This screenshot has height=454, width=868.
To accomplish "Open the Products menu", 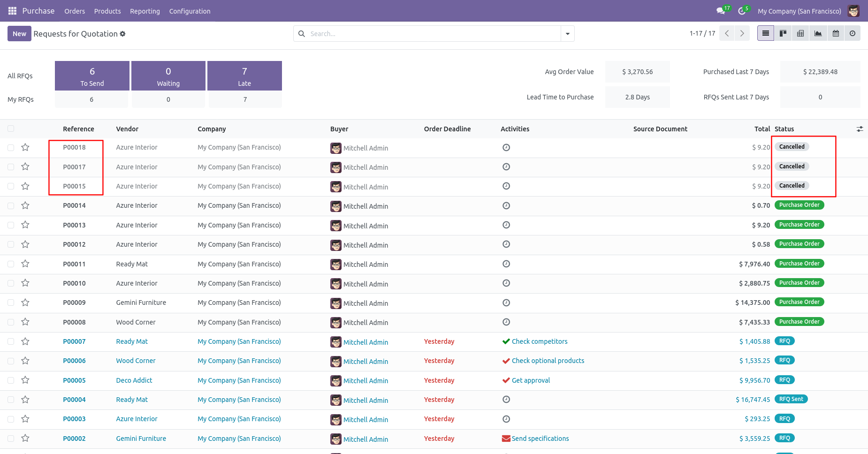I will 107,11.
